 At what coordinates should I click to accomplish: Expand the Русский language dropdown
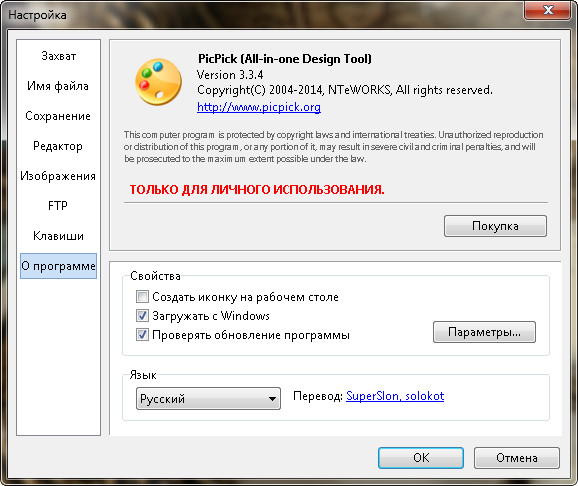(208, 399)
